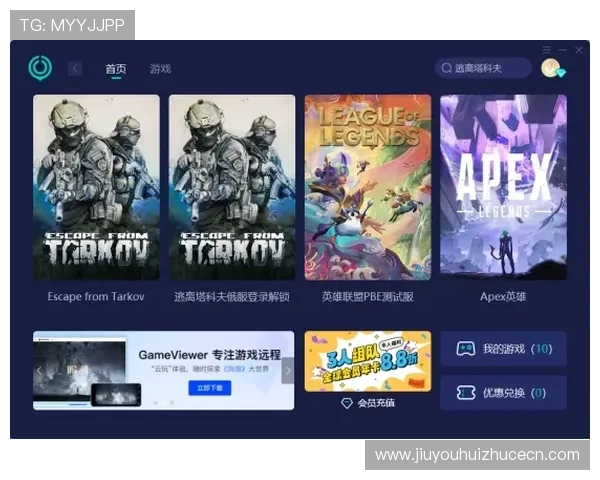Screen dimensions: 600x480
Task: Open the hamburger menu icon in title bar
Action: coord(546,50)
